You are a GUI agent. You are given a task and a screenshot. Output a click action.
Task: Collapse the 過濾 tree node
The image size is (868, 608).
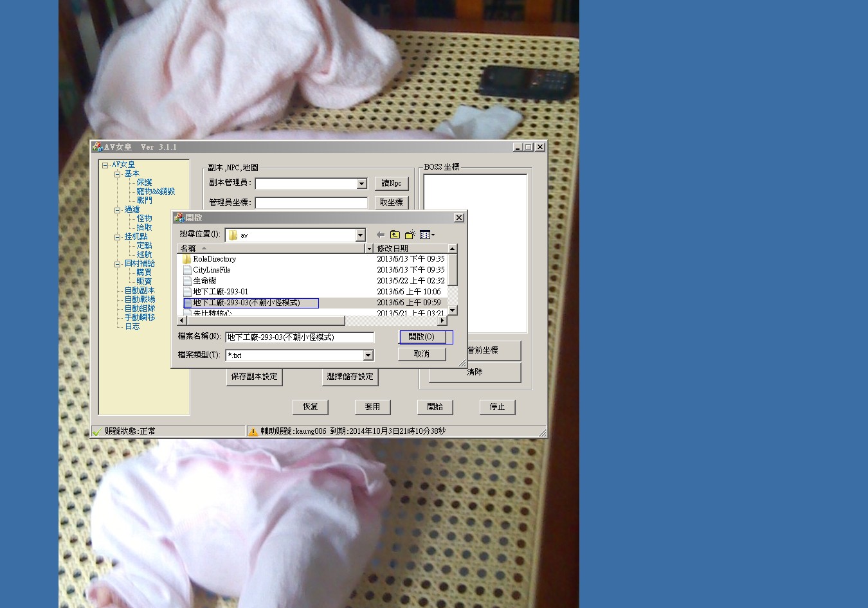point(118,210)
